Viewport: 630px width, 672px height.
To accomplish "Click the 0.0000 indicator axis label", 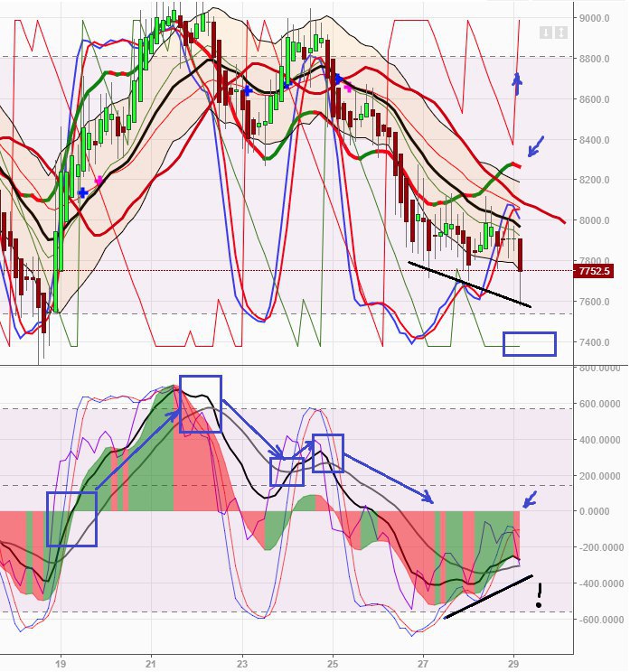I will pyautogui.click(x=594, y=511).
